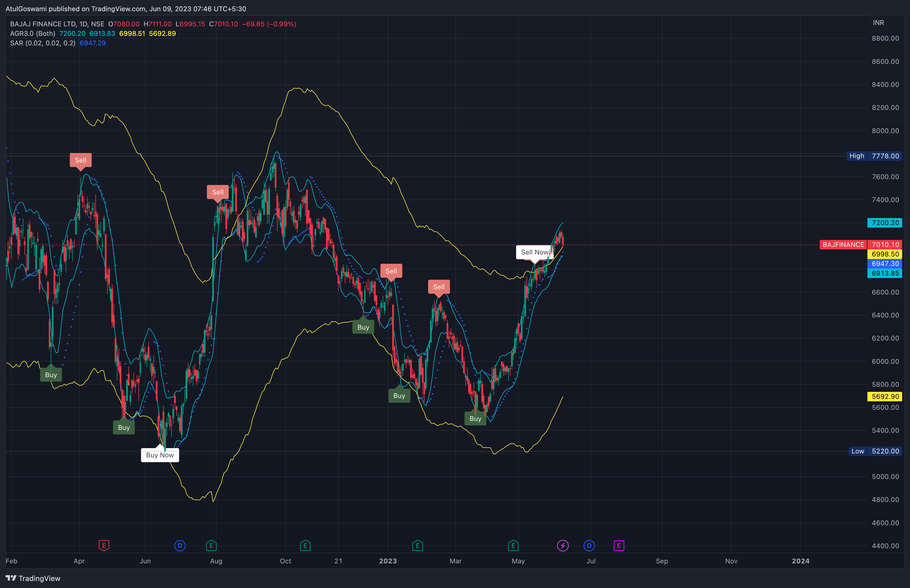Click the Aug label on time axis

click(216, 561)
